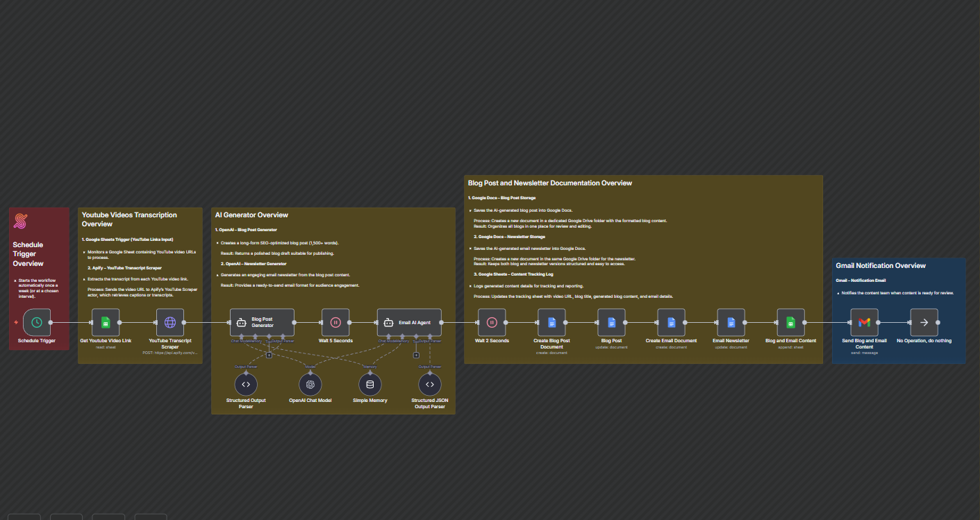Click the Structured JSON Output Parser icon
Screen dimensions: 980x520
pyautogui.click(x=430, y=384)
